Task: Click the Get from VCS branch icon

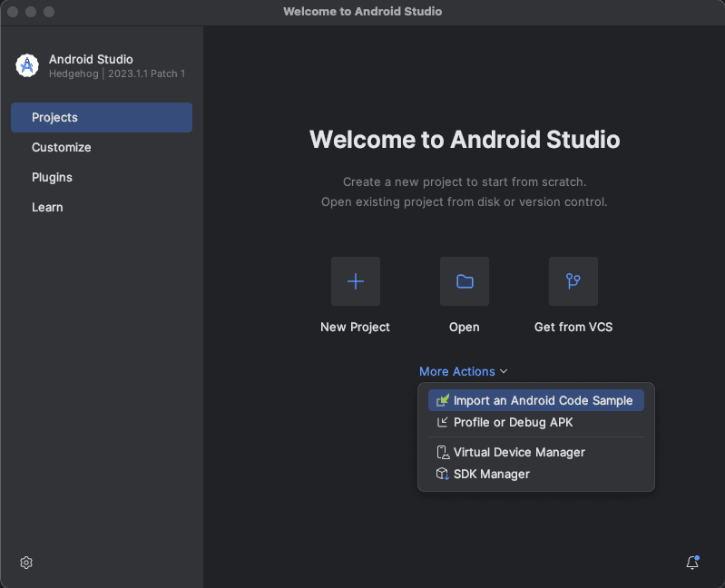Action: click(573, 281)
